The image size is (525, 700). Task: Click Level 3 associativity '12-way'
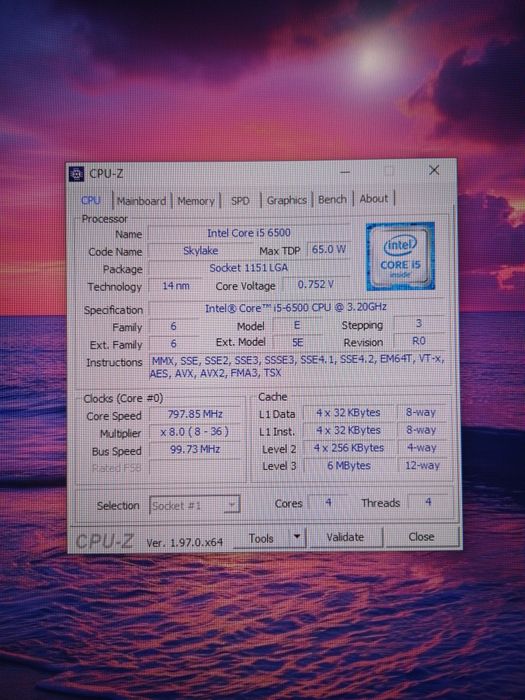[422, 466]
